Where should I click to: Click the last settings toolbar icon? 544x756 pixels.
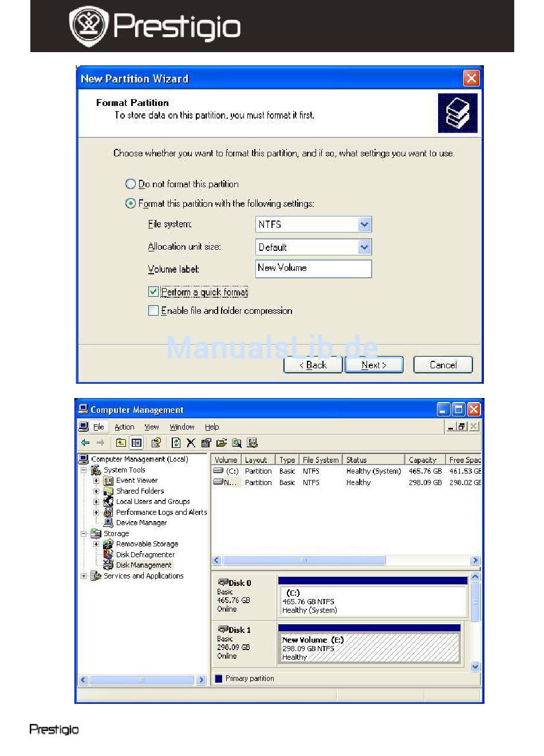pyautogui.click(x=252, y=443)
